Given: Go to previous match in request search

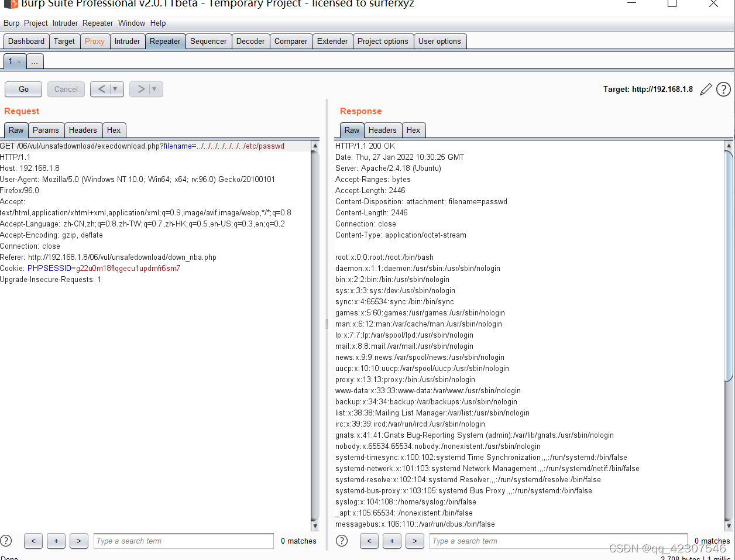Looking at the screenshot, I should click(33, 541).
